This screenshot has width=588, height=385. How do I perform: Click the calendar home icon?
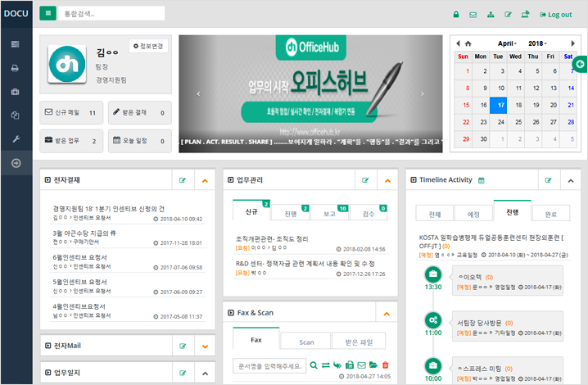[x=468, y=43]
